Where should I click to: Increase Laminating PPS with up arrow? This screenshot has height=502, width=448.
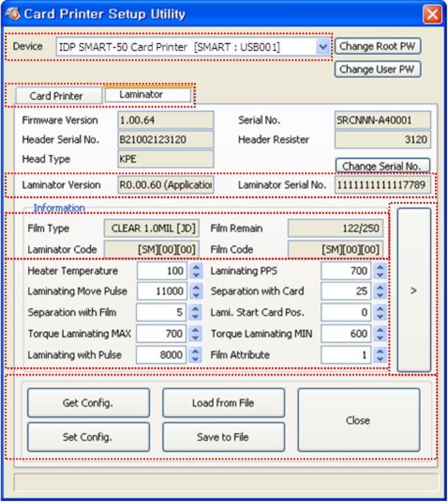tap(380, 267)
